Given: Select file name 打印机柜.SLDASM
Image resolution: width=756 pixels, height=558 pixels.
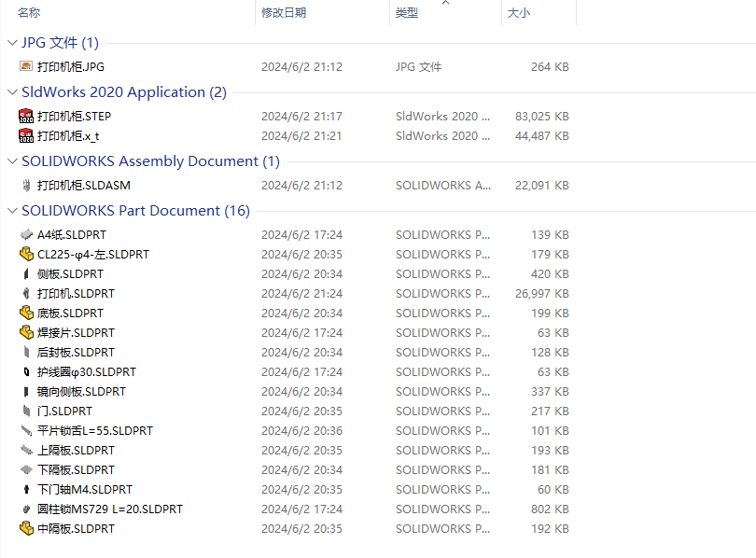Looking at the screenshot, I should (x=84, y=186).
